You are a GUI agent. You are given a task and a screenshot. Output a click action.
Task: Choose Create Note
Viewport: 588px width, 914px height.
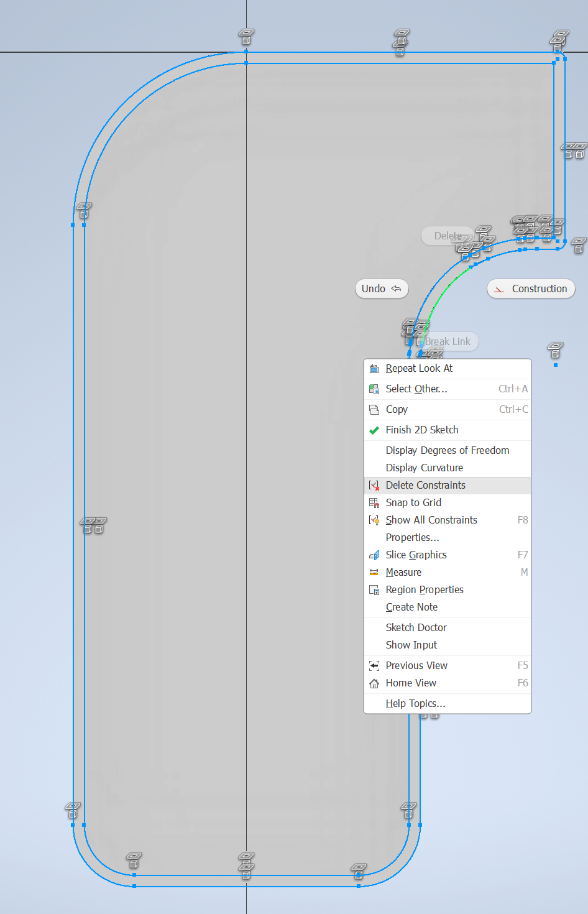point(448,607)
